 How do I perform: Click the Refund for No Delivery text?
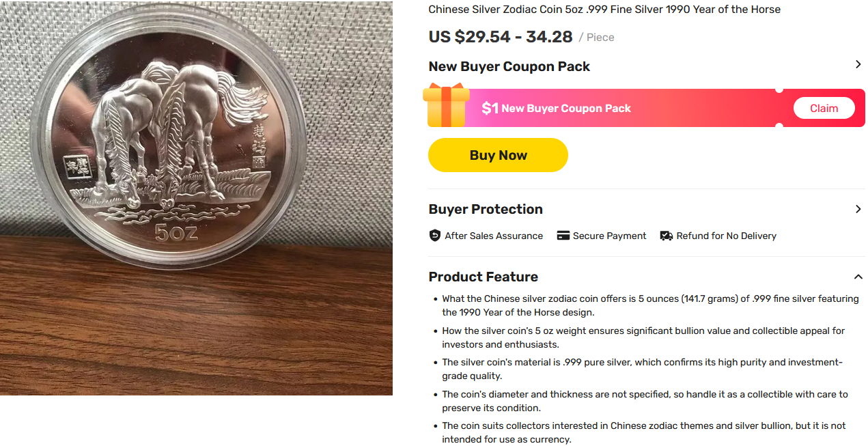point(726,236)
